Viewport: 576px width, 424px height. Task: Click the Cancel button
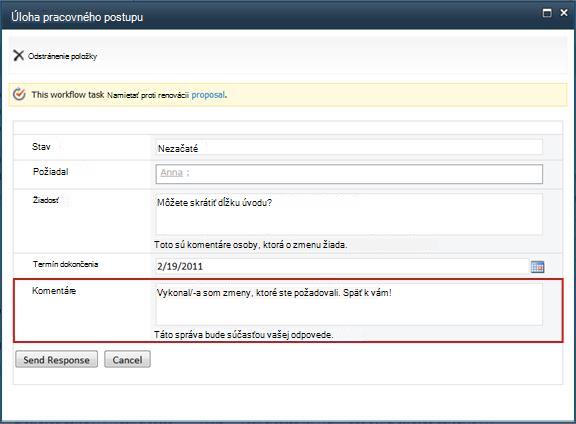(x=127, y=359)
